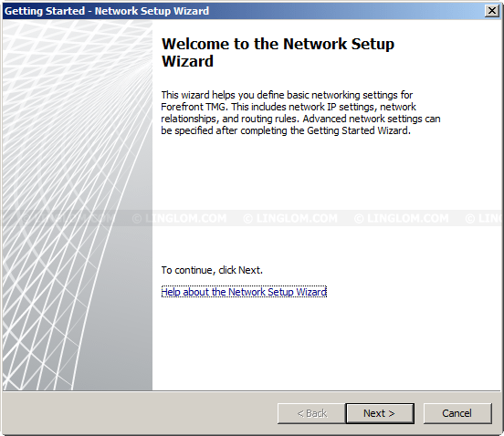This screenshot has height=436, width=504.
Task: Click the Next > button
Action: 380,413
